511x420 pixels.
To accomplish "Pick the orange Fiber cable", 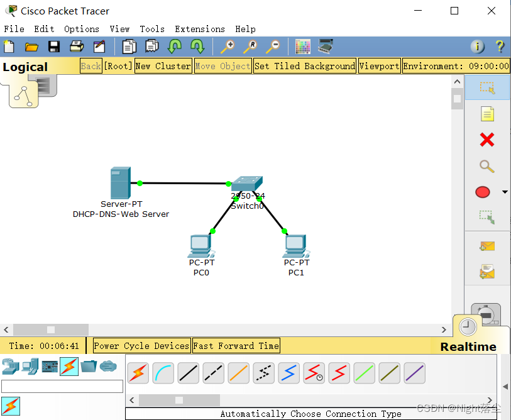I will 239,373.
